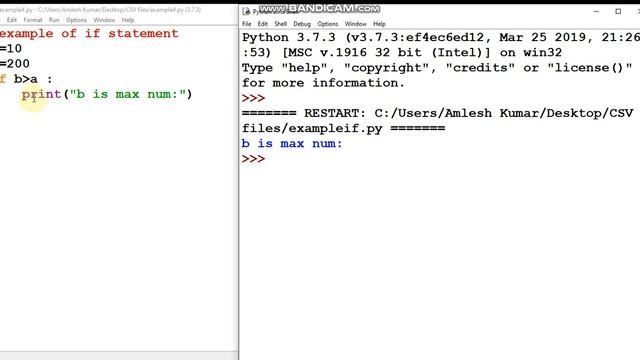This screenshot has height=360, width=640.
Task: Click the '=200' assignment line
Action: [x=15, y=64]
